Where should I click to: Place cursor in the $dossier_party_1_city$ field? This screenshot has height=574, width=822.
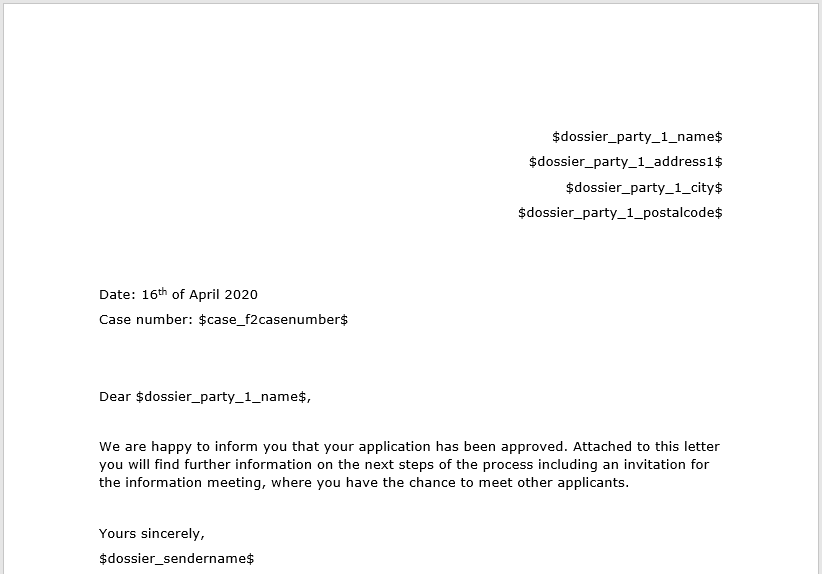[x=643, y=187]
